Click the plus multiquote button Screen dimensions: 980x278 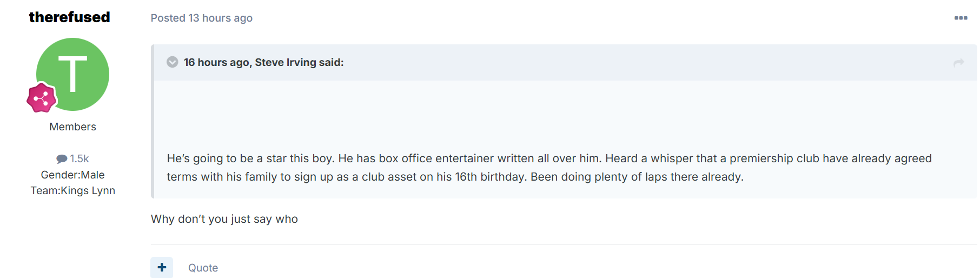[162, 267]
